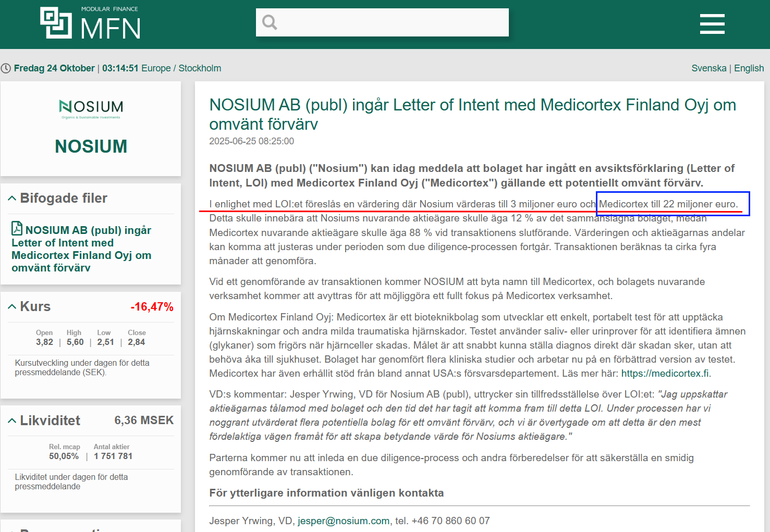Click the Open price 3,82
This screenshot has width=770, height=532.
pos(44,342)
